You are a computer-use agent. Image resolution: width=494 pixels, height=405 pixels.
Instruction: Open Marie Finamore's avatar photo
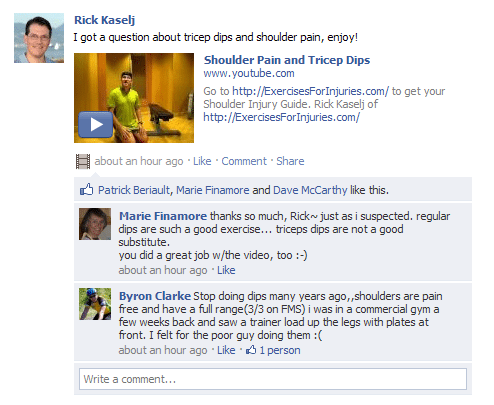coord(95,224)
